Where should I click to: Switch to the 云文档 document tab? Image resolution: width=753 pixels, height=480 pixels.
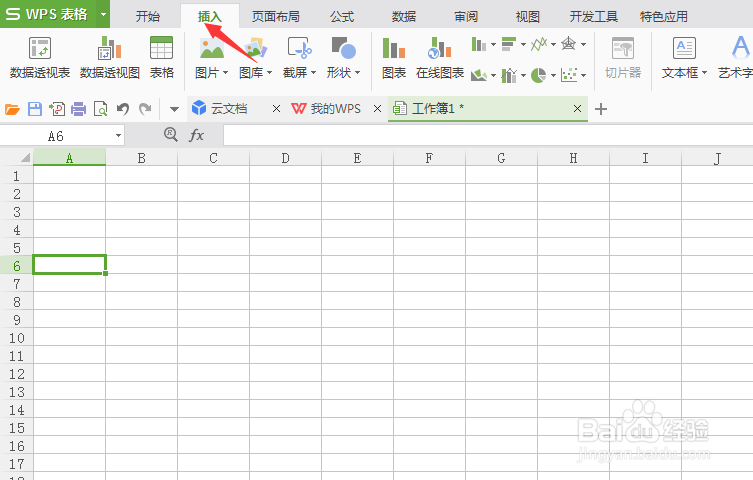click(x=229, y=109)
